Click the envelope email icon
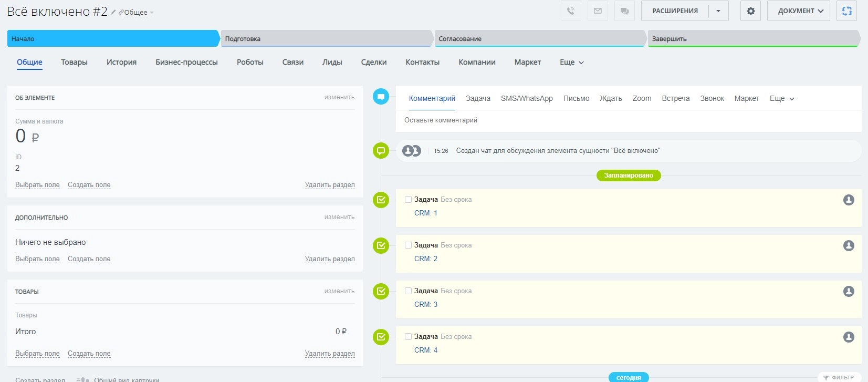The width and height of the screenshot is (868, 382). [598, 11]
